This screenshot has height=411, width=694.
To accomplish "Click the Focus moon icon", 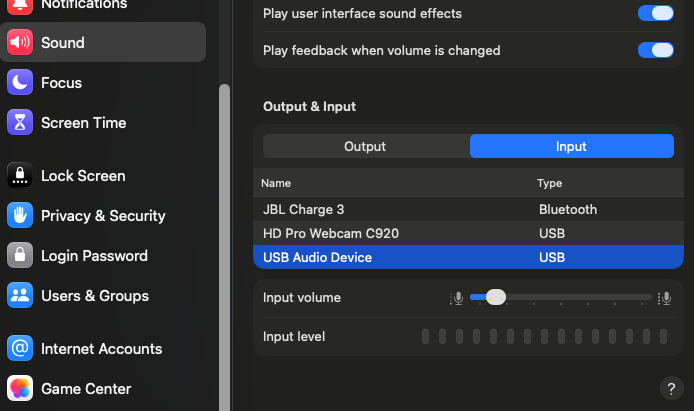I will [20, 83].
